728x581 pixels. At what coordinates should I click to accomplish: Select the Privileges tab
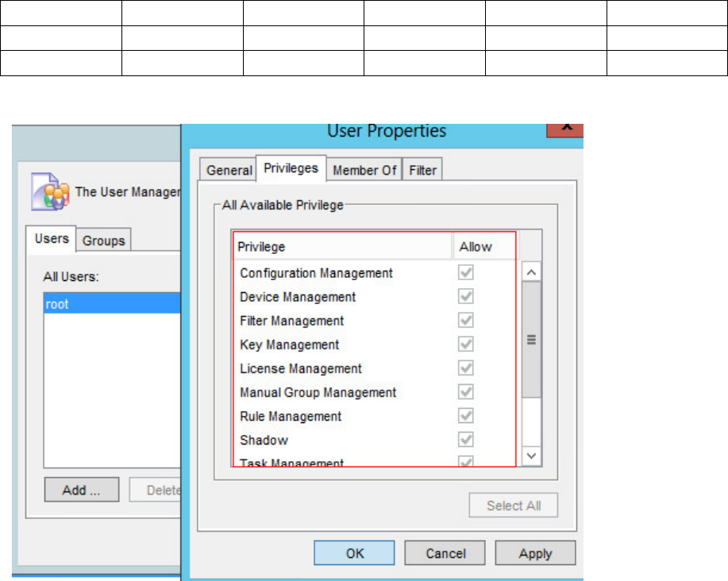coord(291,168)
